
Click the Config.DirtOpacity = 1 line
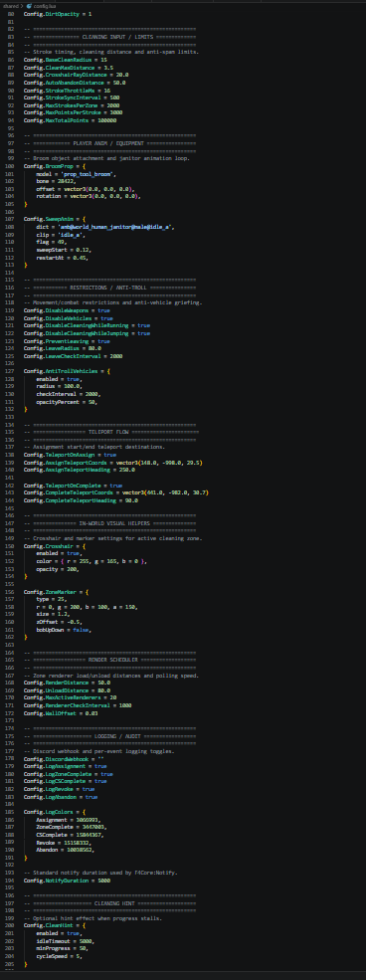(58, 13)
